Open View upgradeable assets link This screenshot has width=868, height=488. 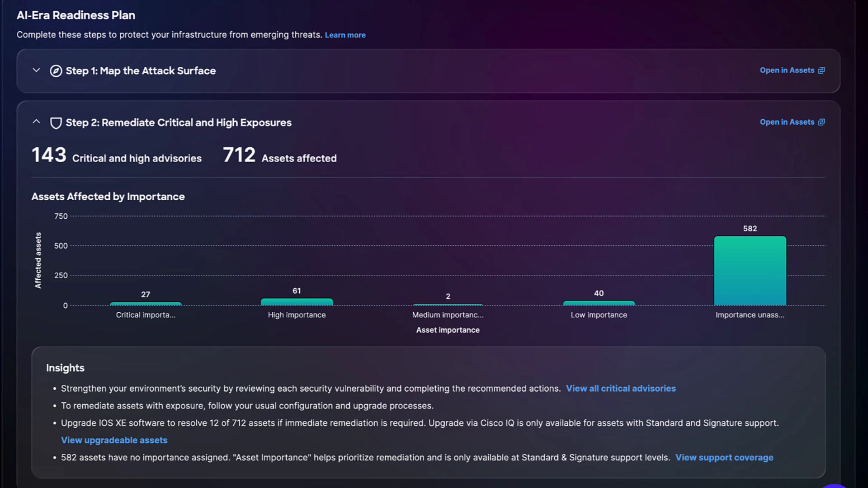point(114,440)
